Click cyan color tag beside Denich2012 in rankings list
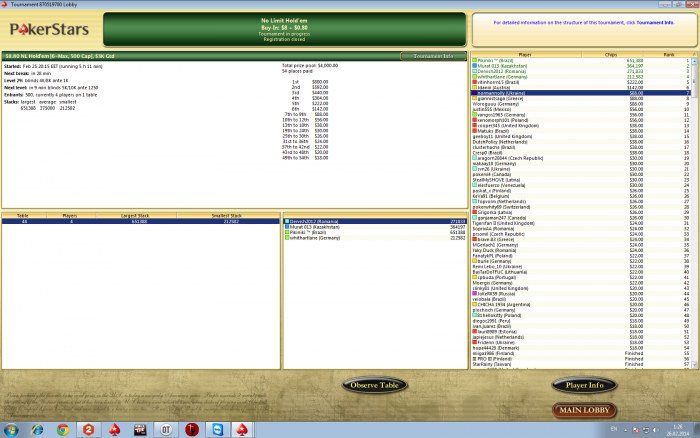The width and height of the screenshot is (700, 438). tap(475, 71)
